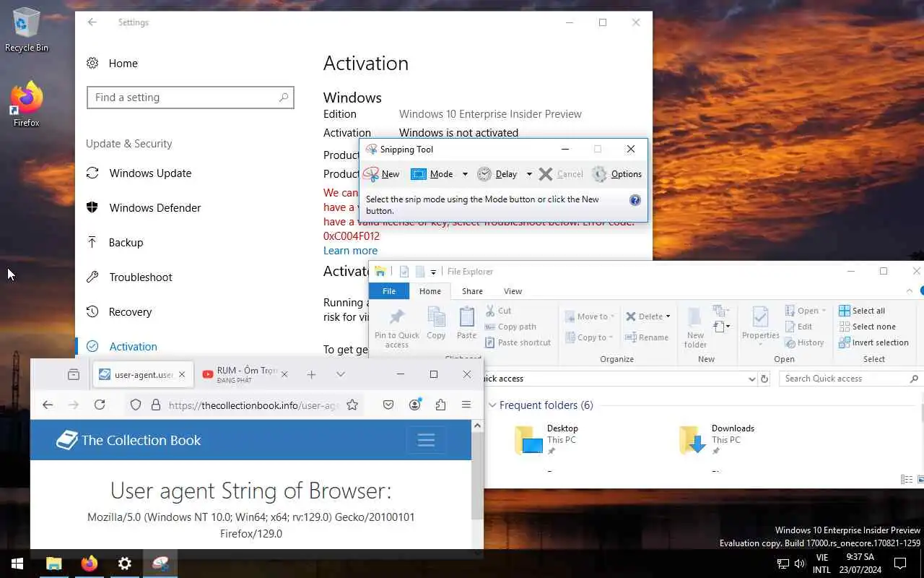924x578 pixels.
Task: Click Paste shortcut in the ribbon
Action: (517, 342)
